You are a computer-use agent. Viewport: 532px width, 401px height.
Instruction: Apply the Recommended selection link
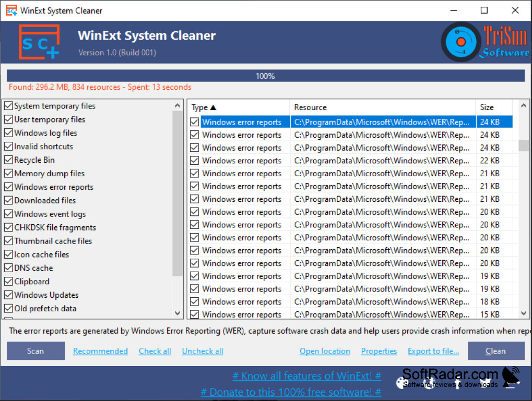tap(100, 351)
